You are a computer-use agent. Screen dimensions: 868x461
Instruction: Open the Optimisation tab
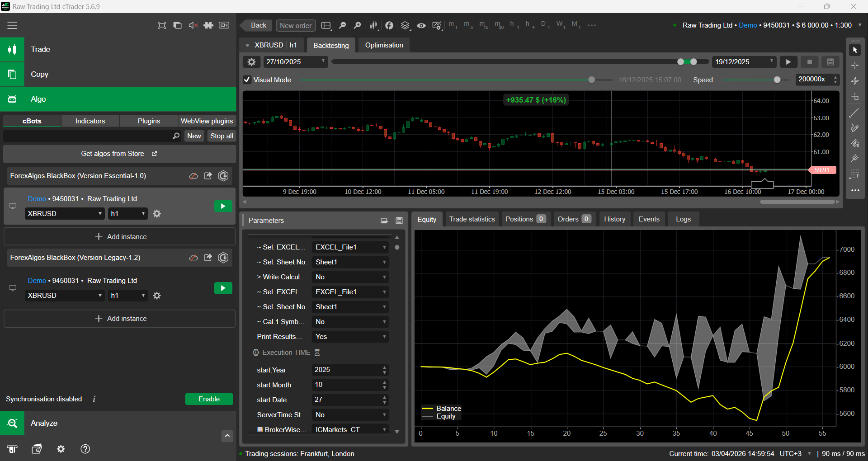pos(384,45)
